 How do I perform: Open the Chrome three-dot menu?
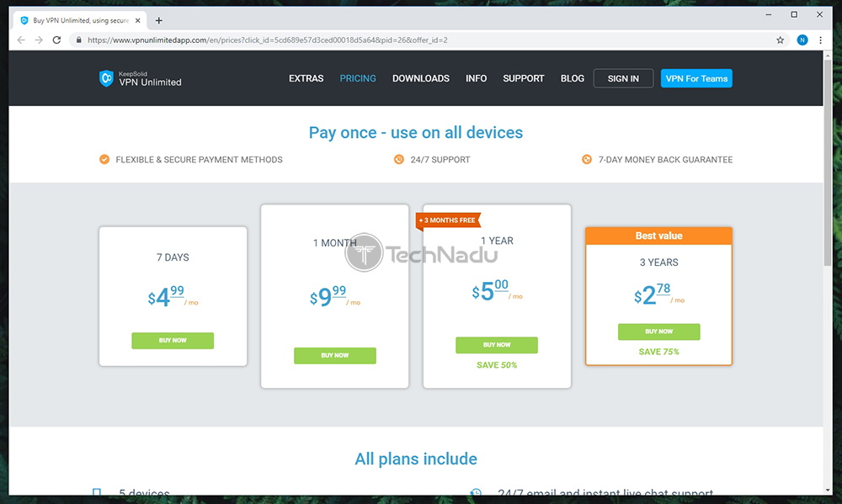tap(820, 40)
